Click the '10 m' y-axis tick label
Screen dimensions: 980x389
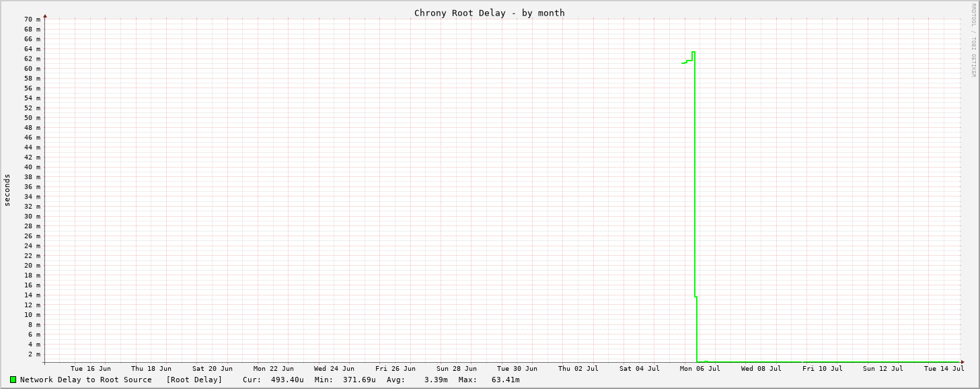tap(32, 314)
